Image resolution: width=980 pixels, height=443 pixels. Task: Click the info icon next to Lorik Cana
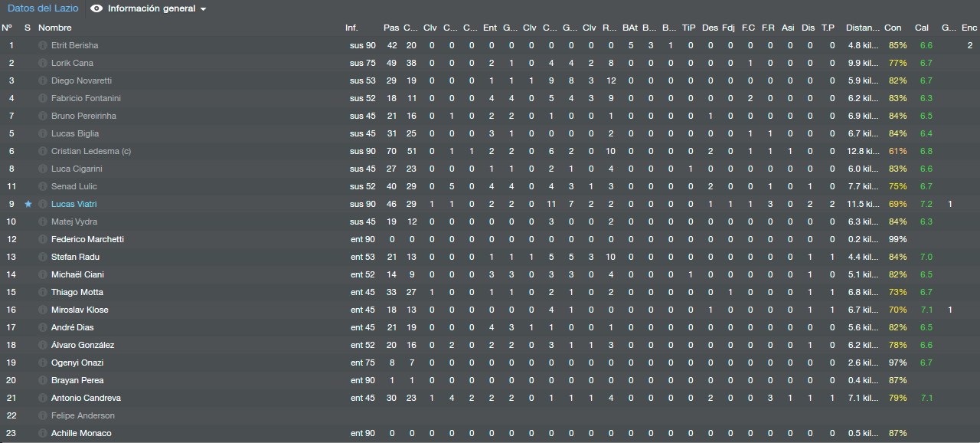point(43,63)
